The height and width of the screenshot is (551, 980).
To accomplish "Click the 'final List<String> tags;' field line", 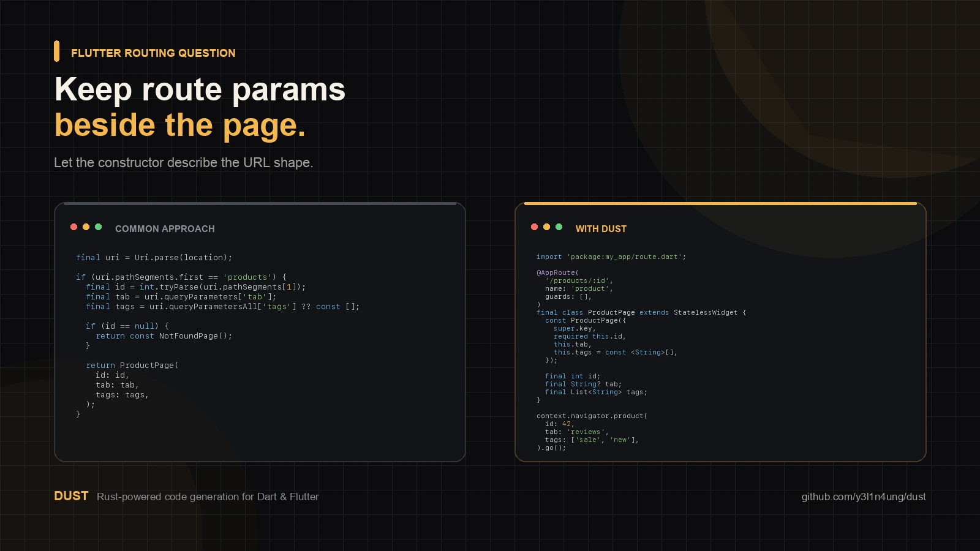I will (596, 392).
